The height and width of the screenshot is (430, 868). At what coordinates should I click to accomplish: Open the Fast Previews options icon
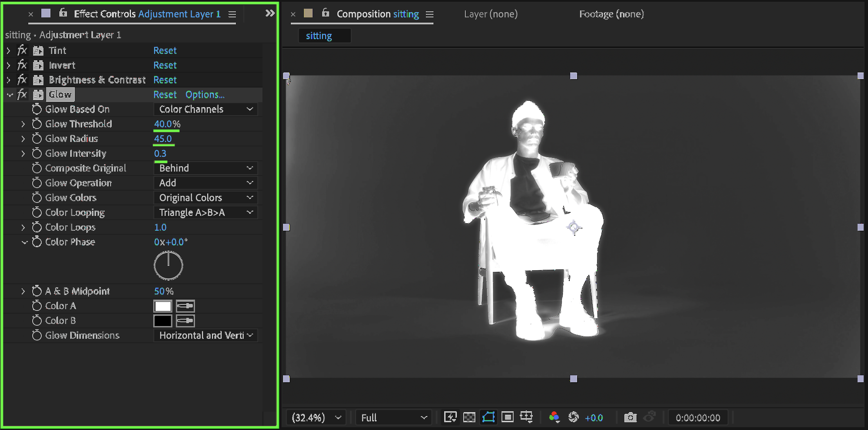[450, 417]
